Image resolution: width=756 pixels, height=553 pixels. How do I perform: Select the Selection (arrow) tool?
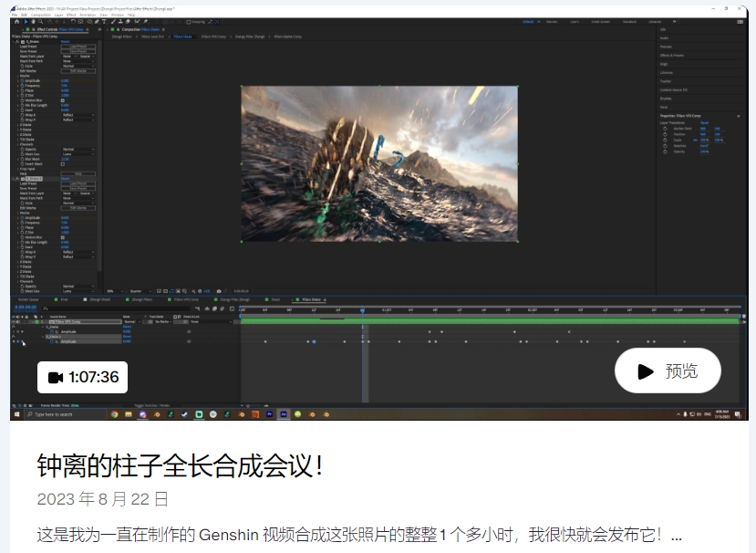click(26, 22)
